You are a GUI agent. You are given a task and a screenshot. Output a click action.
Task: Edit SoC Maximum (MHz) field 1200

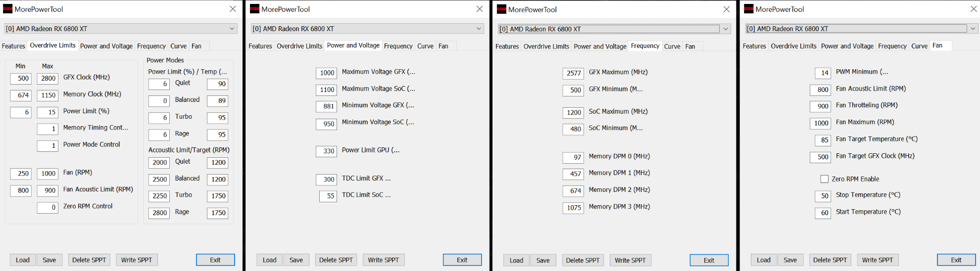tap(573, 113)
